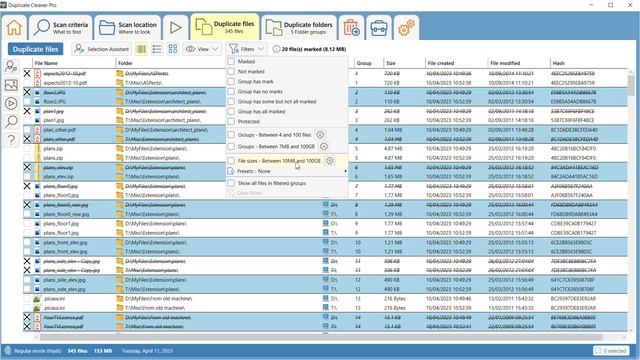Sort by File Name column header
Screen dimensions: 640x360
[73, 63]
